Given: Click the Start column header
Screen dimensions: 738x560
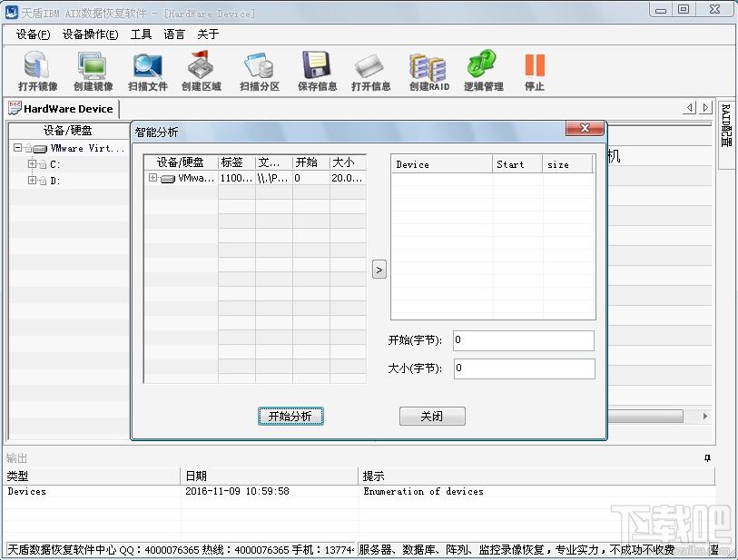Looking at the screenshot, I should pyautogui.click(x=517, y=164).
